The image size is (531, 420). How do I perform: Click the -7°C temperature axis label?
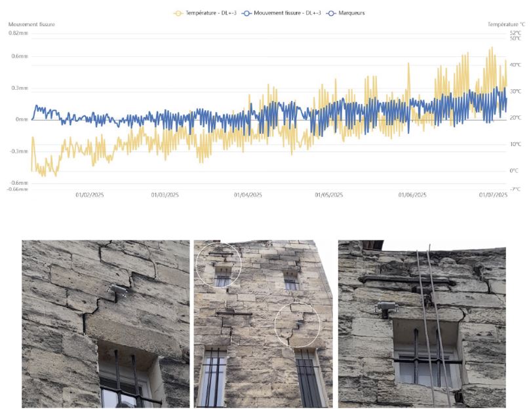515,189
